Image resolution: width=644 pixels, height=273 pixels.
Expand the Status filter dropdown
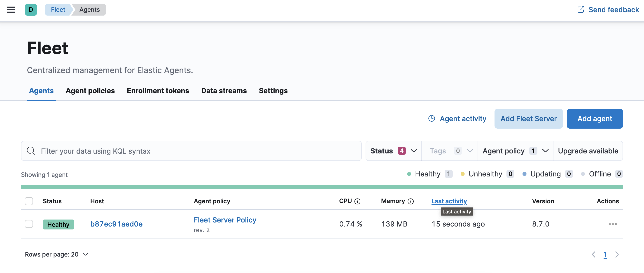pyautogui.click(x=394, y=151)
